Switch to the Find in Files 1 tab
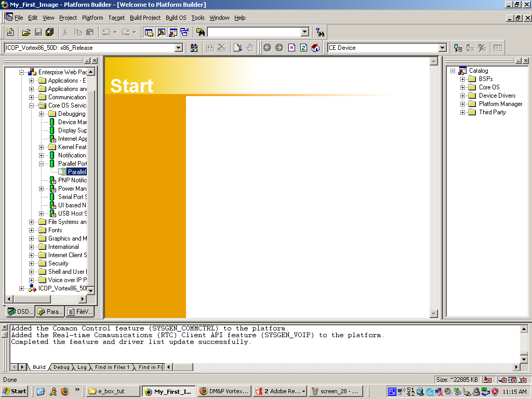Viewport: 532px width, 399px height. tap(112, 367)
